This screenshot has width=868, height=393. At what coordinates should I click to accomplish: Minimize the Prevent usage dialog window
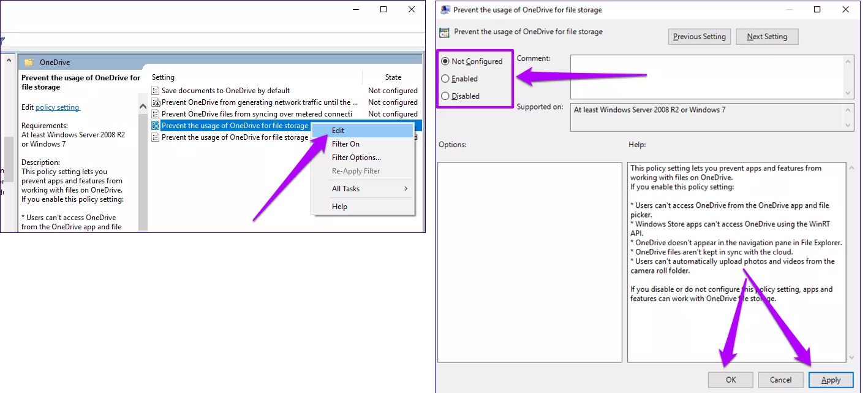click(x=789, y=10)
